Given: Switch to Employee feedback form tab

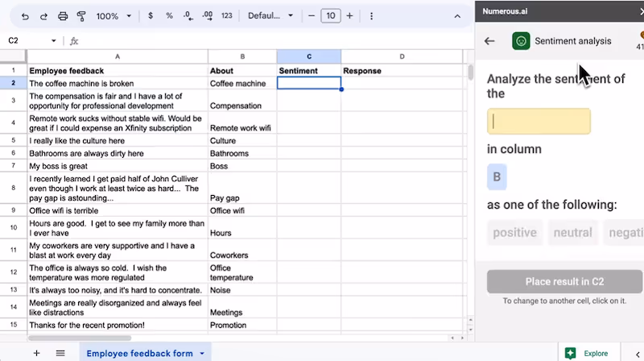Looking at the screenshot, I should click(x=139, y=353).
